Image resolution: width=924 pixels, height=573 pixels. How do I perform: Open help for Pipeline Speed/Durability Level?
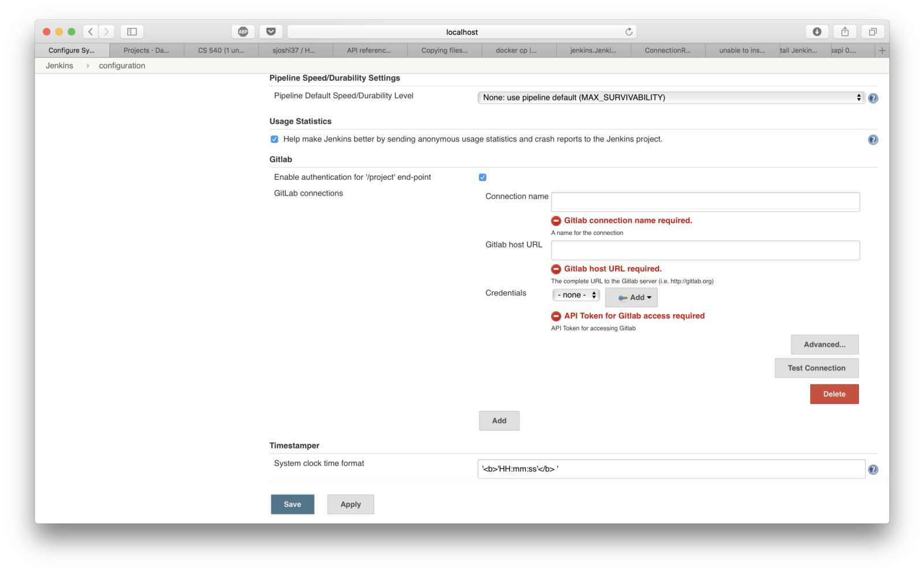(x=873, y=98)
